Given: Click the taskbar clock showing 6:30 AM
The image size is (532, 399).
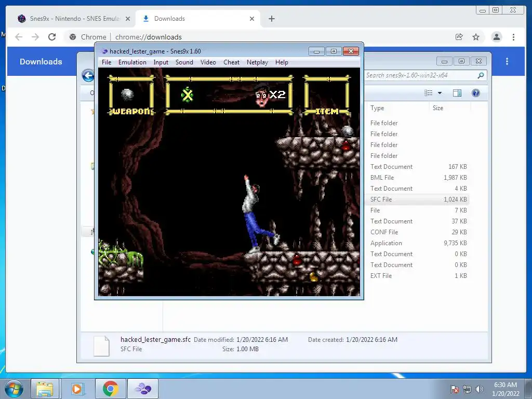Looking at the screenshot, I should point(506,389).
